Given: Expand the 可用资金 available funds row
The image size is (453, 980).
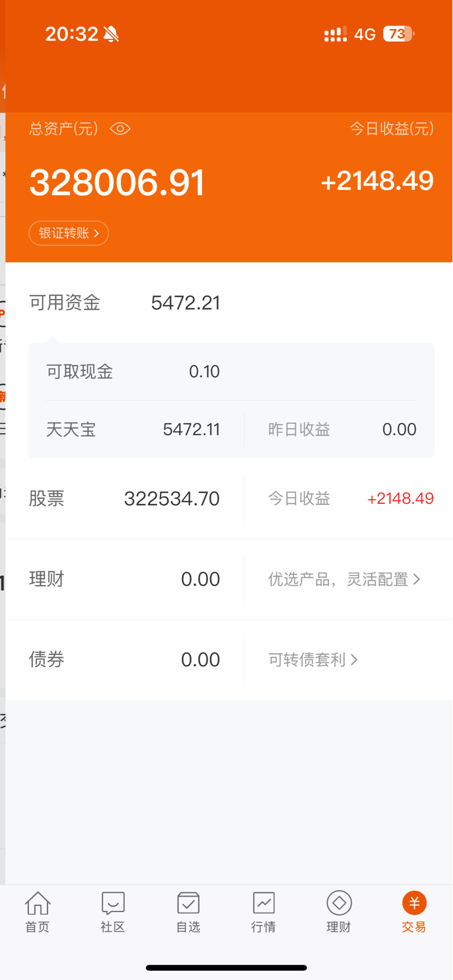Looking at the screenshot, I should click(x=229, y=303).
